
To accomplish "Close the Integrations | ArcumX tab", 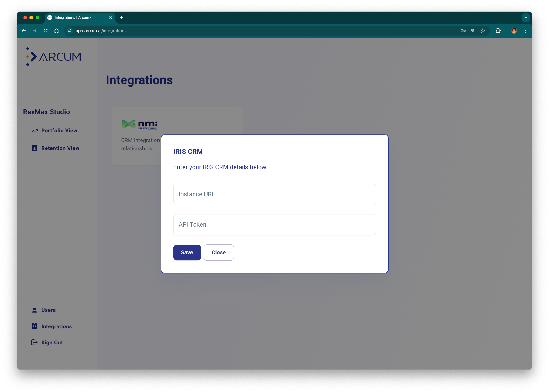I will coord(111,18).
